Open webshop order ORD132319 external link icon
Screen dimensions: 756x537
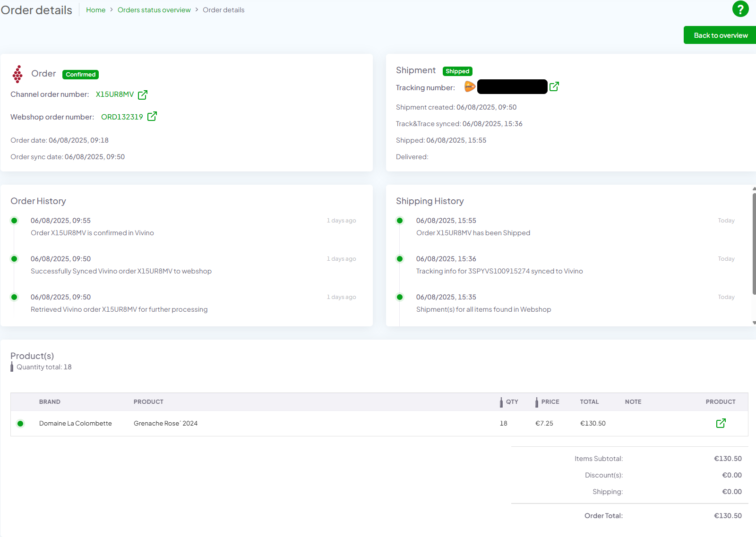[x=152, y=116]
